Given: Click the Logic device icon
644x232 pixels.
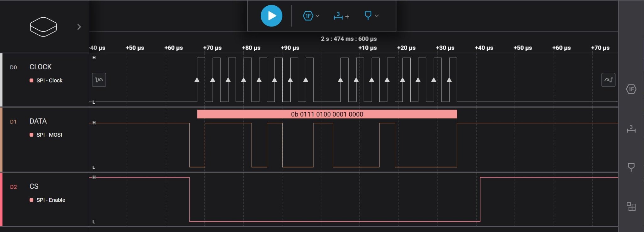Looking at the screenshot, I should (x=43, y=27).
